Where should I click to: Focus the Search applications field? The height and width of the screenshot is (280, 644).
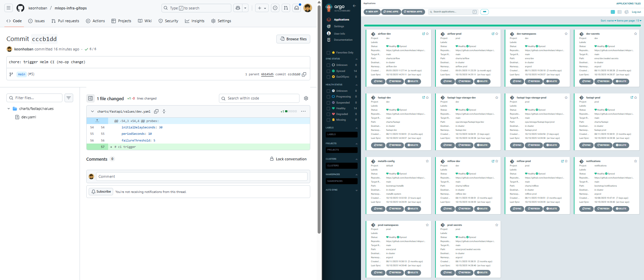click(453, 12)
